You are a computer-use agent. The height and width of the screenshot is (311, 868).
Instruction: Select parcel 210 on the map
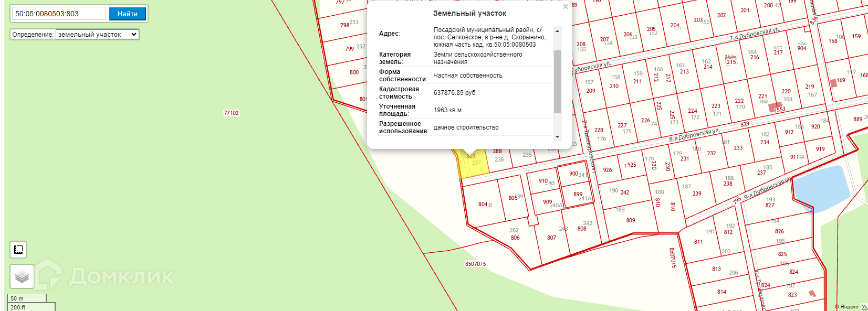(614, 86)
